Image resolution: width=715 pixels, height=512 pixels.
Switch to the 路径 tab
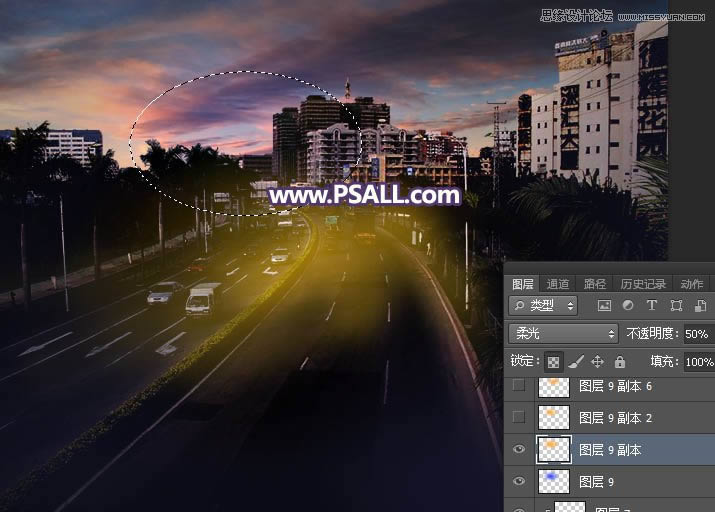click(594, 284)
